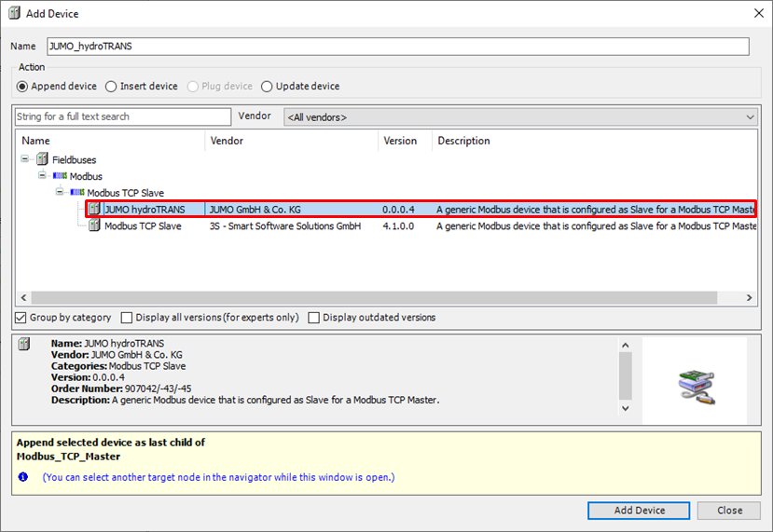Click the Fieldbuses category icon
773x532 pixels.
(42, 159)
